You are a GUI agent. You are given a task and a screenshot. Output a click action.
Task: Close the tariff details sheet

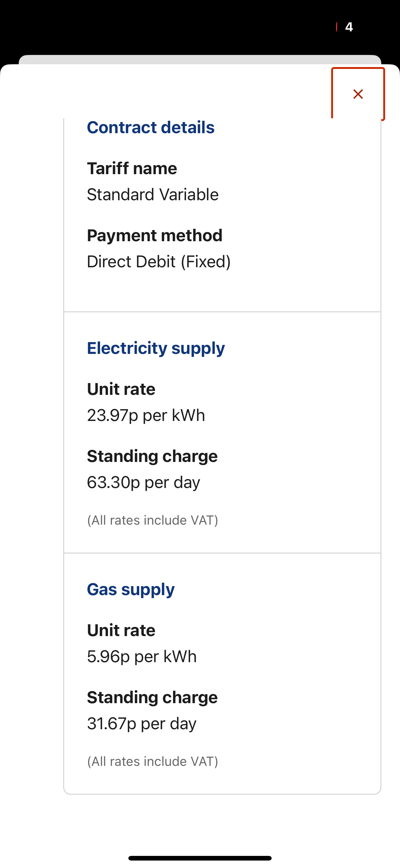pos(358,94)
